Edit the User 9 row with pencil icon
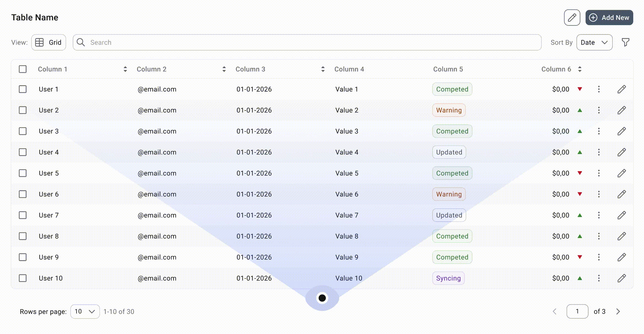This screenshot has height=334, width=644. tap(622, 257)
